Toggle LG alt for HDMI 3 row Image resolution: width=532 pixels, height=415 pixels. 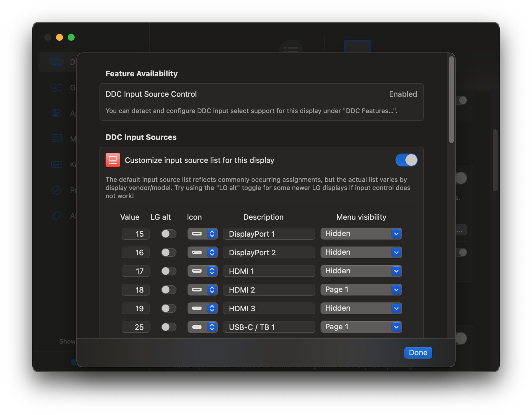169,308
